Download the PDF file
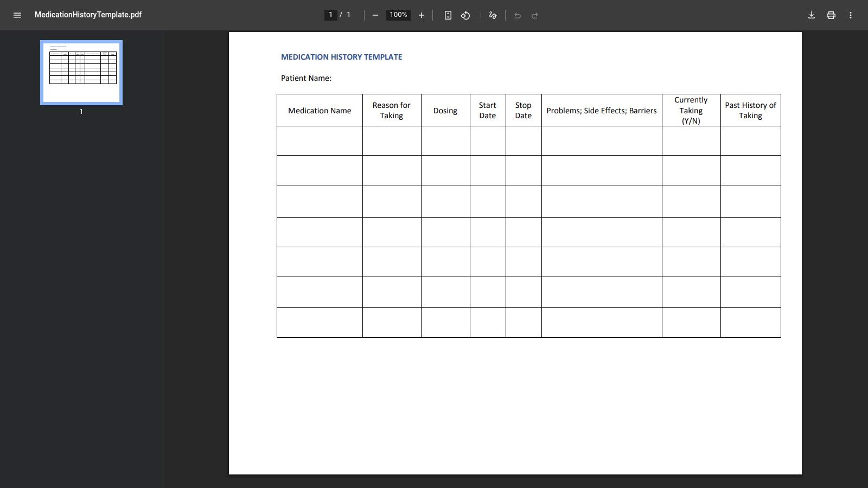 click(x=811, y=15)
